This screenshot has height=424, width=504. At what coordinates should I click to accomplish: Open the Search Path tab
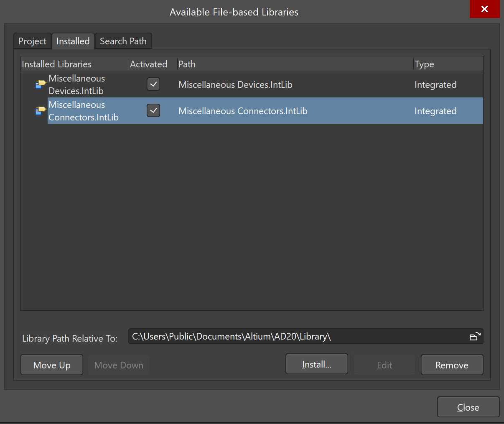(123, 41)
